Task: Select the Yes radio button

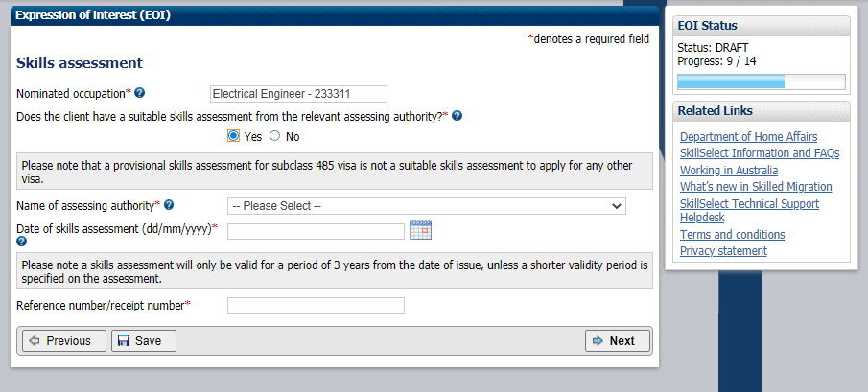Action: click(x=233, y=136)
